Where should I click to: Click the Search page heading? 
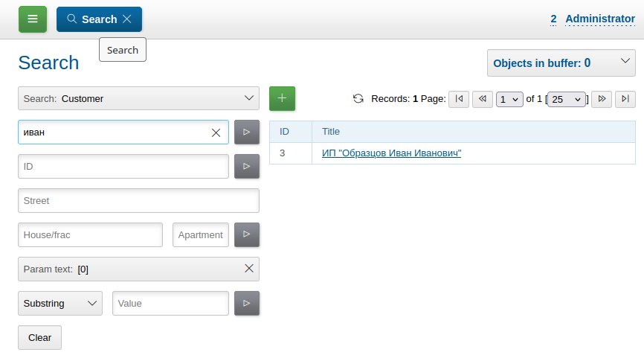(48, 63)
